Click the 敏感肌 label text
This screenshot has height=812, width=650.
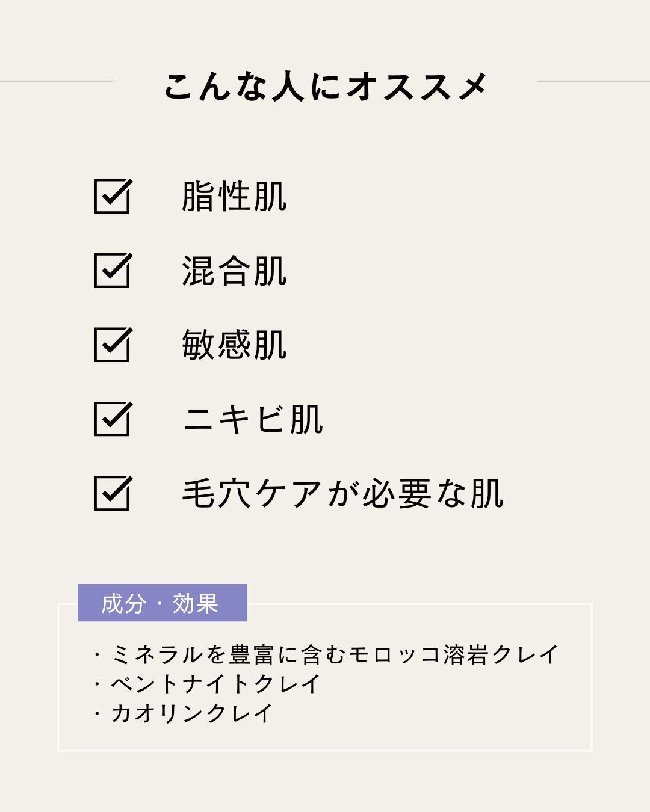tap(234, 345)
